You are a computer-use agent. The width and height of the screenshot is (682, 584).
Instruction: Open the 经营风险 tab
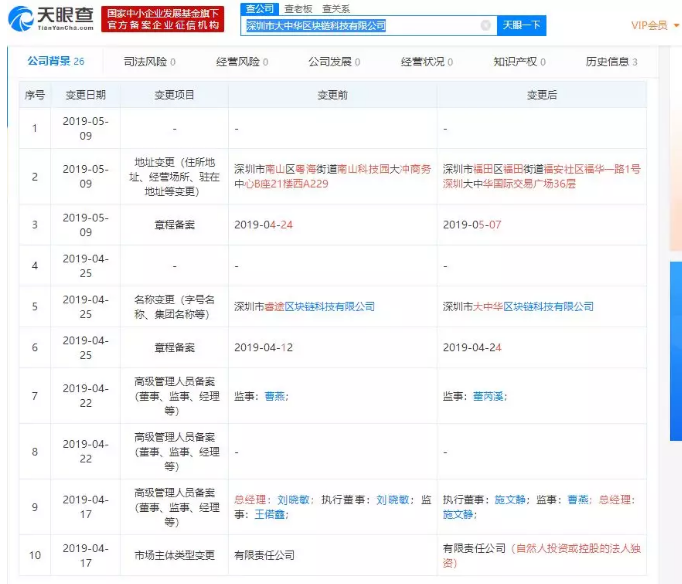[x=242, y=62]
